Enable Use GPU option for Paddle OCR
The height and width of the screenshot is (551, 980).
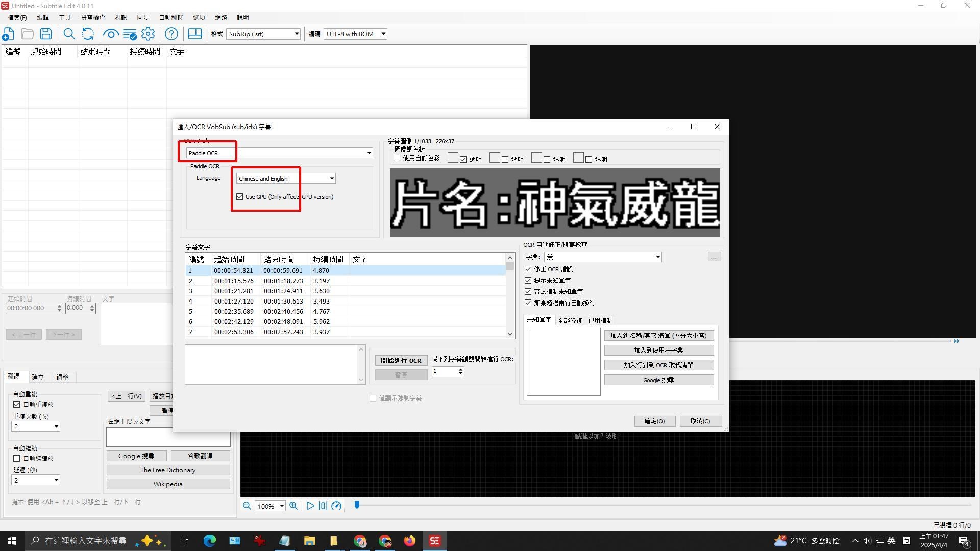click(240, 196)
